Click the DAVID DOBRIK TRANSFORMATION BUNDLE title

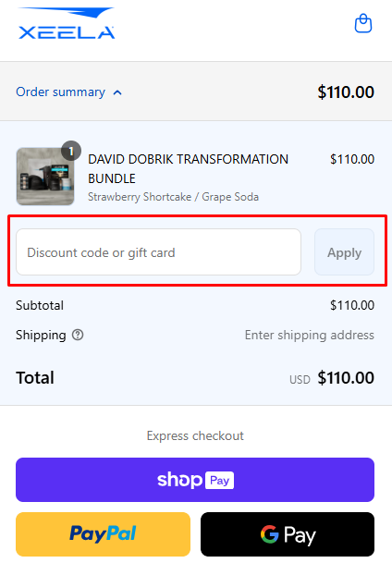click(x=188, y=169)
